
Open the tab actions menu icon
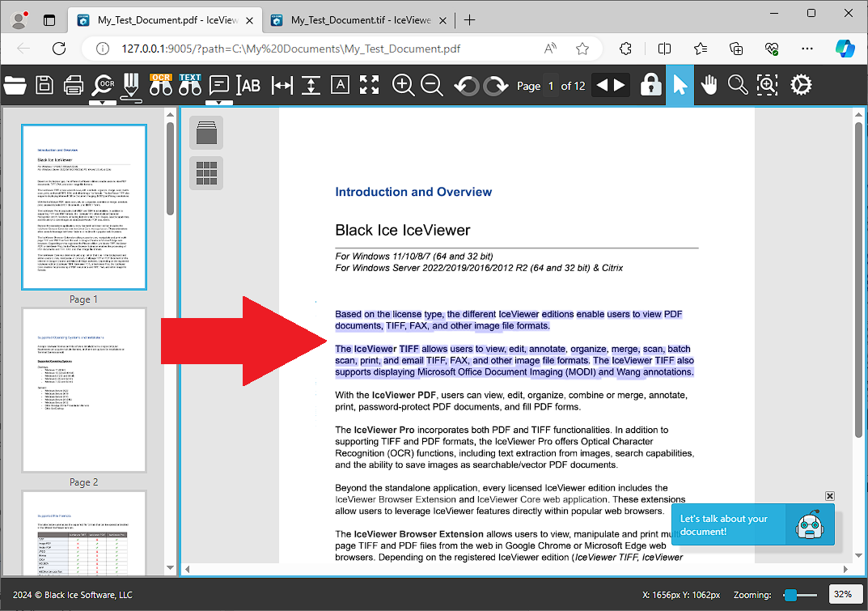click(x=49, y=20)
